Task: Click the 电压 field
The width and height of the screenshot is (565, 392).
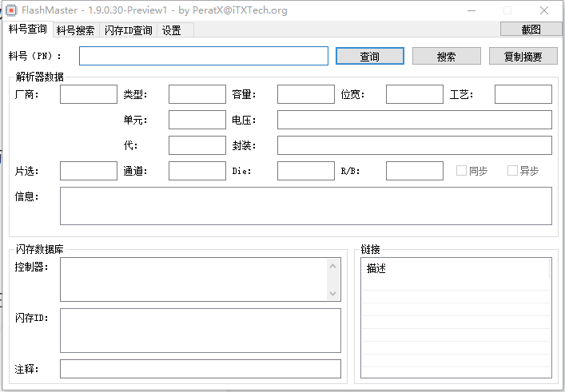Action: coord(415,120)
